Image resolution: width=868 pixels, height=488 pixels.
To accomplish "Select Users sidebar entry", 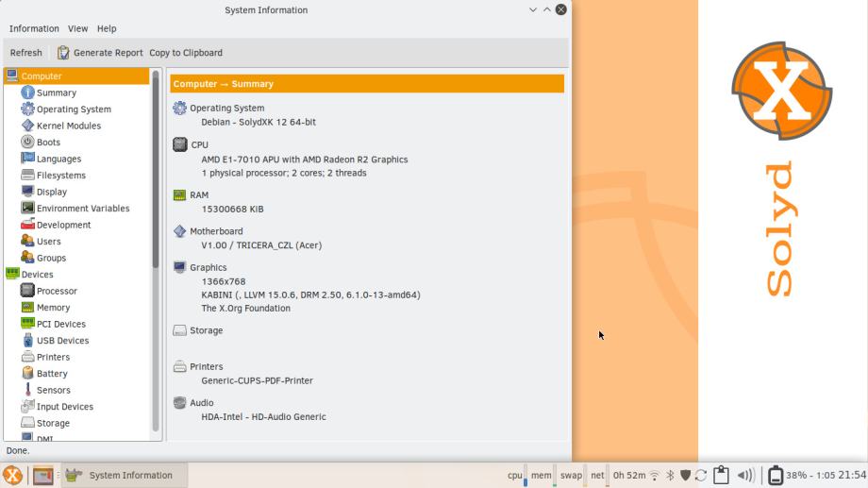I will [42, 242].
